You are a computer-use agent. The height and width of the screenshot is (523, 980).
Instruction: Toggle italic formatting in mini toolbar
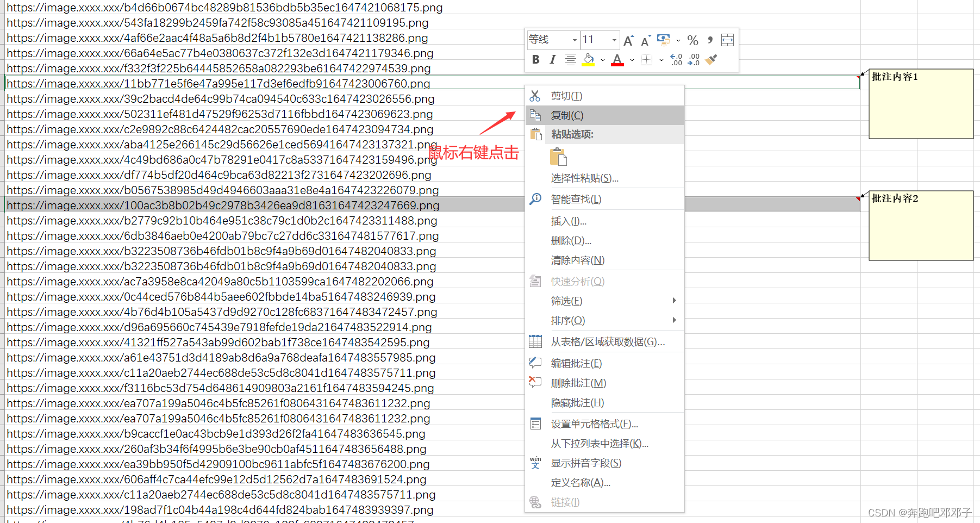coord(553,59)
